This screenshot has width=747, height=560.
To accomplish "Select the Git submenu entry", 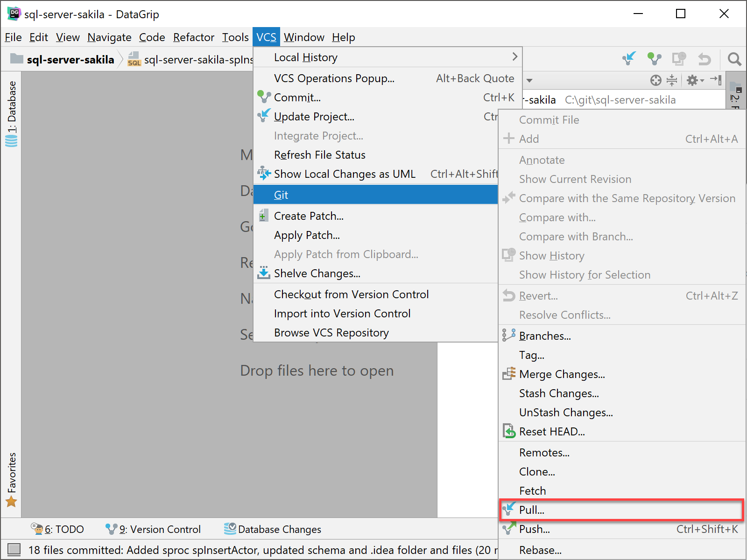I will click(x=376, y=195).
